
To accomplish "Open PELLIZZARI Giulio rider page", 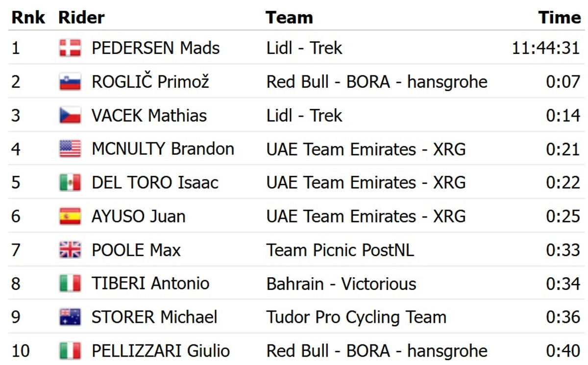I will coord(160,351).
